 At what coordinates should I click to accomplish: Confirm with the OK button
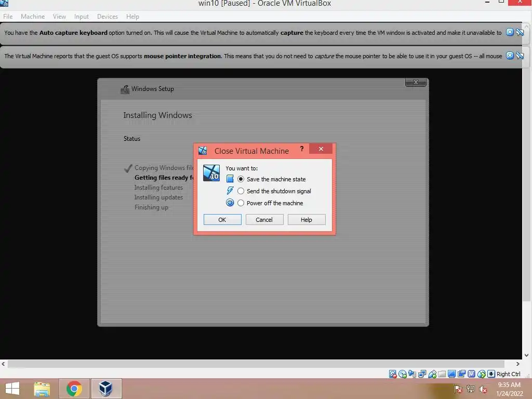(222, 220)
